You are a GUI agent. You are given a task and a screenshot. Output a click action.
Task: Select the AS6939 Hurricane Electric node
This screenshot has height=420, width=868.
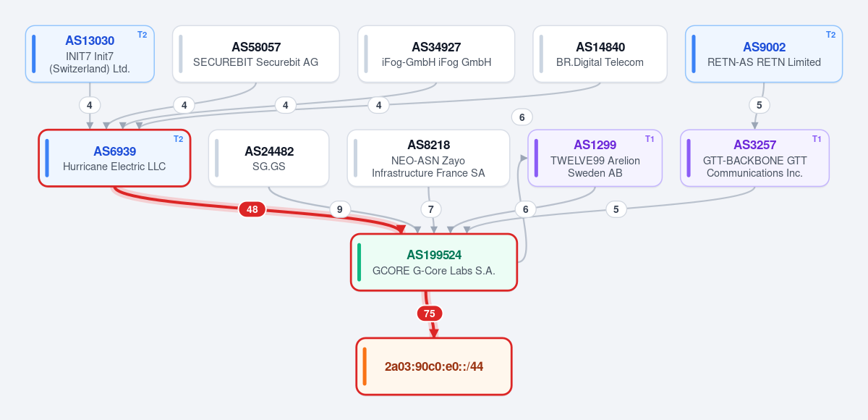click(114, 158)
